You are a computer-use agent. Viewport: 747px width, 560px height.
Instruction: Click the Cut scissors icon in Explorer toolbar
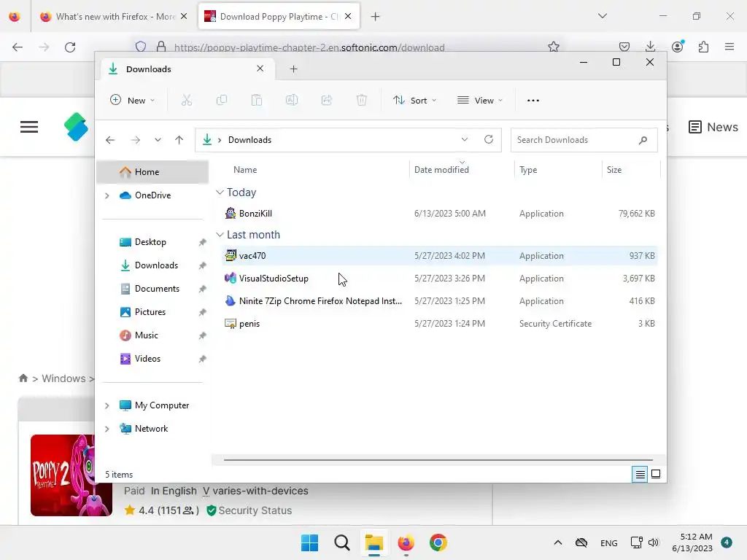coord(186,100)
